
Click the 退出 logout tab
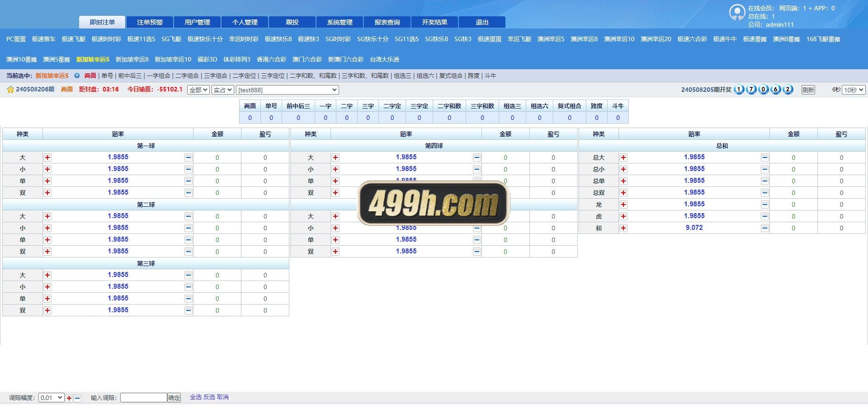pos(482,22)
